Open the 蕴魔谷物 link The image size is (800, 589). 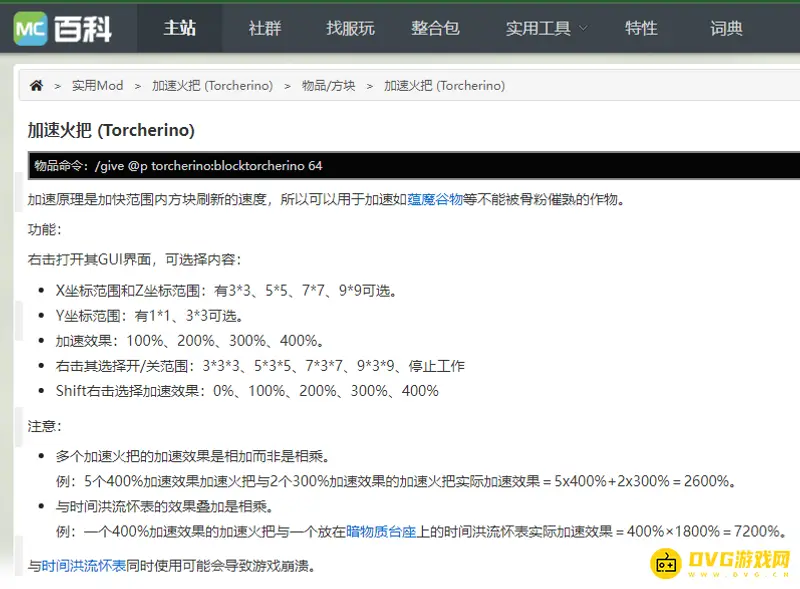[434, 200]
